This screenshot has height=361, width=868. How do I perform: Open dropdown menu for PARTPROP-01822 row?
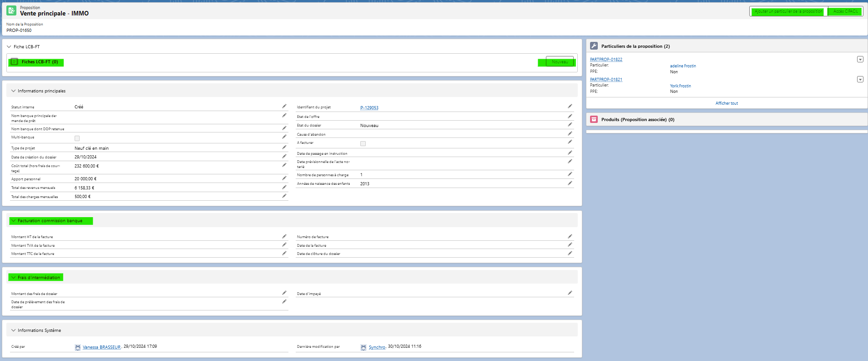860,59
